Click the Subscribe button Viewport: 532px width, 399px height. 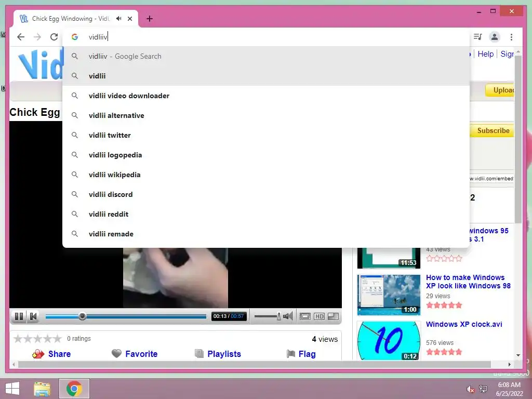point(492,130)
